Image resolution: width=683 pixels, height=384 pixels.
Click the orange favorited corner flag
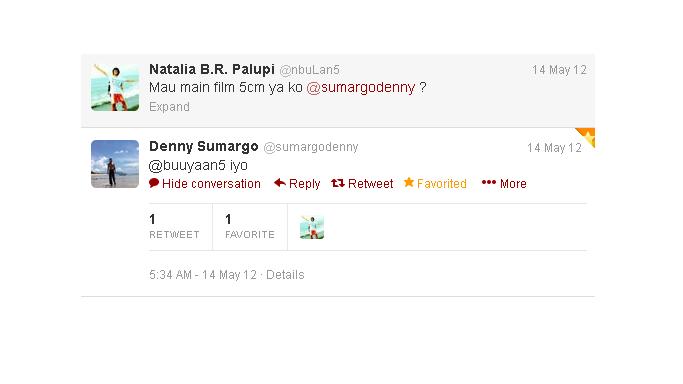[x=586, y=137]
